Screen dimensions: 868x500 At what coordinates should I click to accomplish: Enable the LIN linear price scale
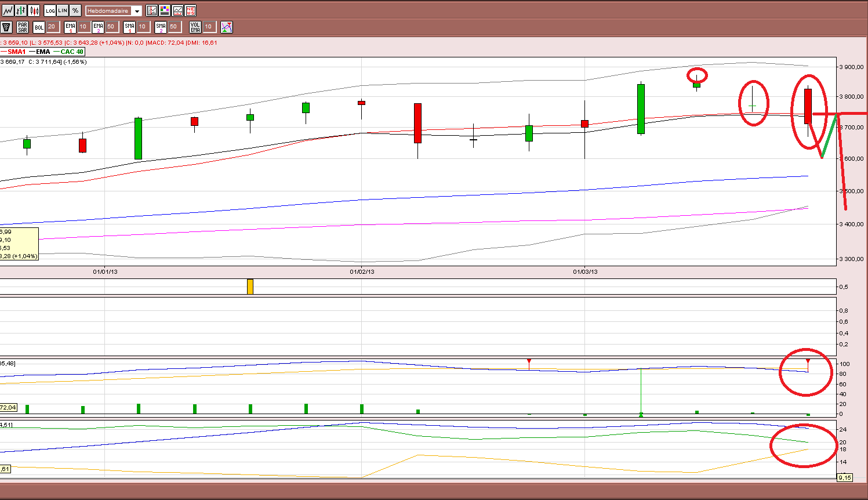(63, 10)
